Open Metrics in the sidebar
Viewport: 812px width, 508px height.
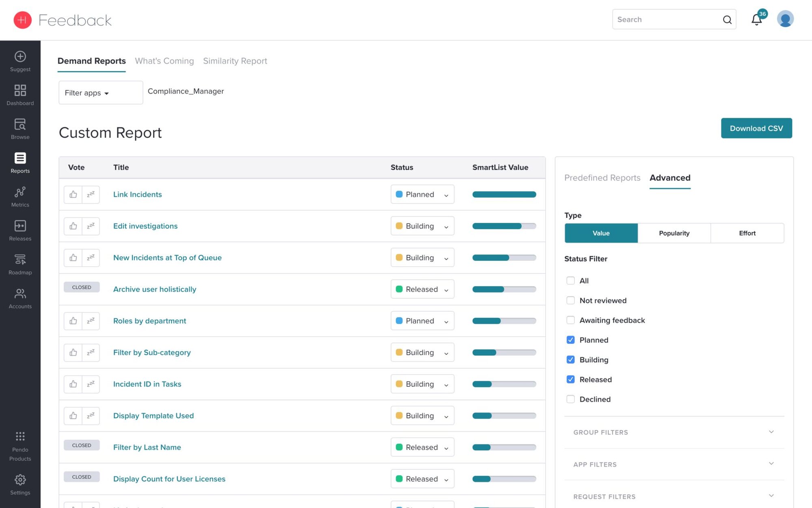[x=20, y=197]
